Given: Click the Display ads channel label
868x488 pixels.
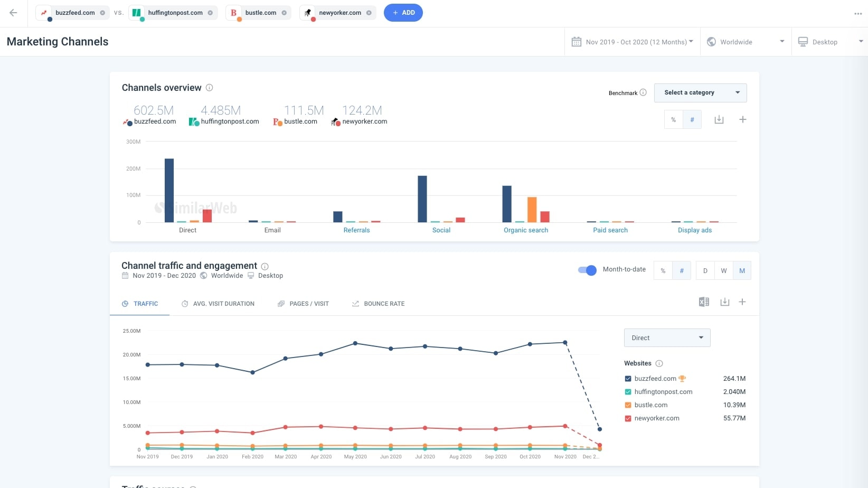Looking at the screenshot, I should (695, 230).
